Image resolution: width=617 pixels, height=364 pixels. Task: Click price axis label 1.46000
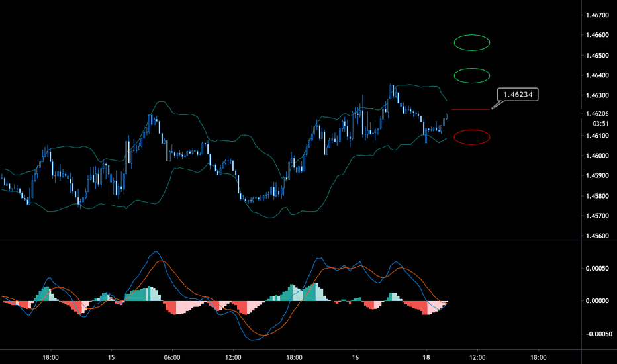coord(597,156)
